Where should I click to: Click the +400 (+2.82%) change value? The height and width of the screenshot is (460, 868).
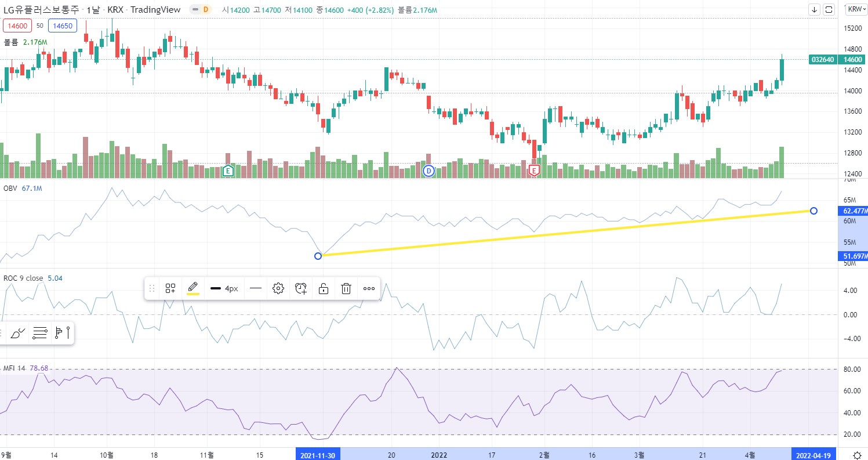pos(371,10)
